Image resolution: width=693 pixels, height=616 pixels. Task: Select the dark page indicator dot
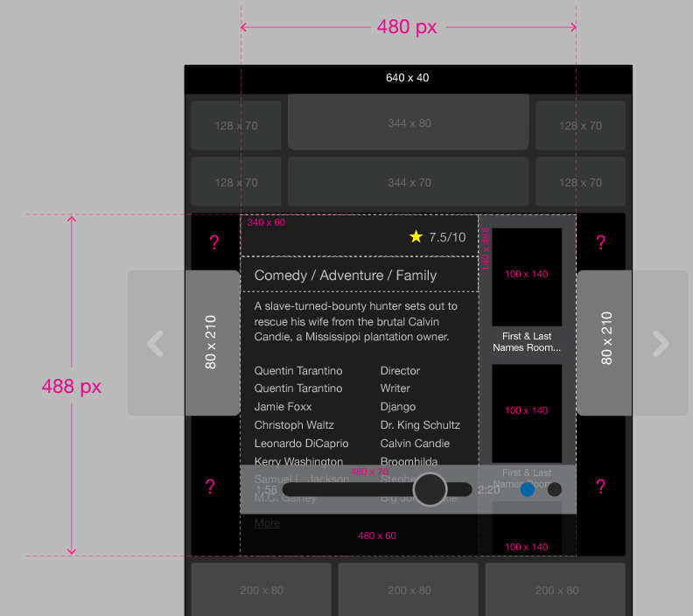(554, 489)
